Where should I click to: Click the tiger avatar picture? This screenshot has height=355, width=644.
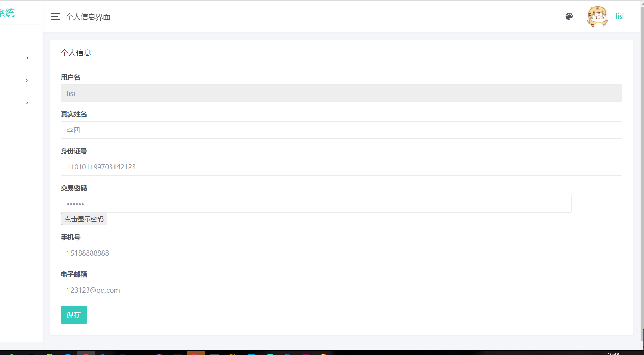pyautogui.click(x=597, y=16)
